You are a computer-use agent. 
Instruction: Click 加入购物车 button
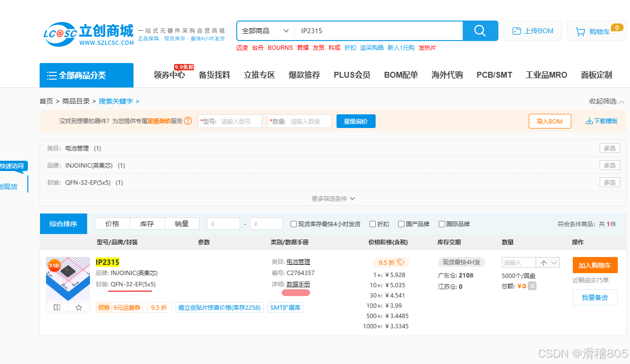(x=595, y=265)
